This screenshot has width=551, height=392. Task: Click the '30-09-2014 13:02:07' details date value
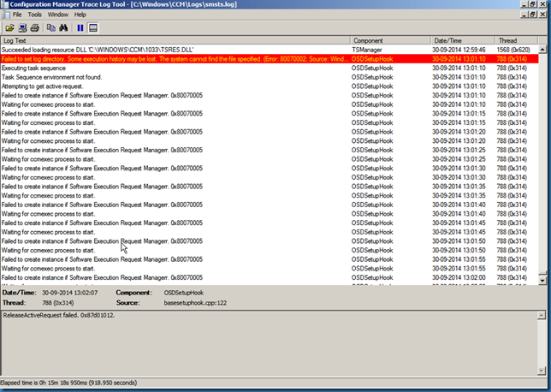tap(70, 293)
